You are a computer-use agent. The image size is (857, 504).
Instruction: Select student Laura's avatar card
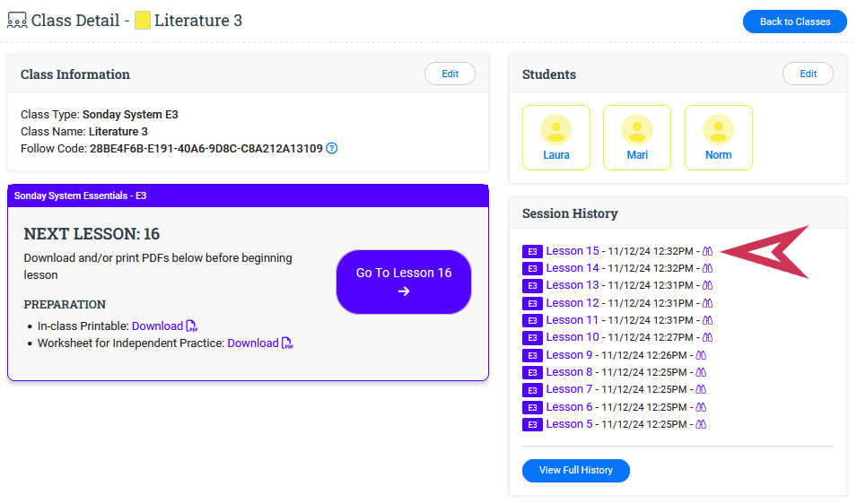[556, 137]
